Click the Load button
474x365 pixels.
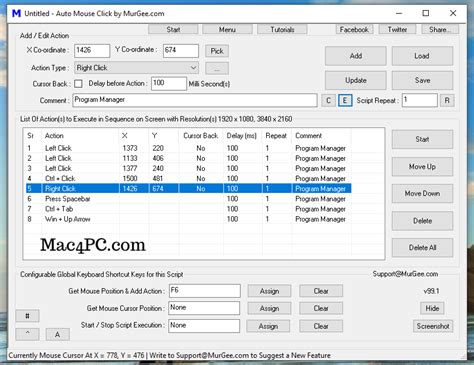click(422, 56)
